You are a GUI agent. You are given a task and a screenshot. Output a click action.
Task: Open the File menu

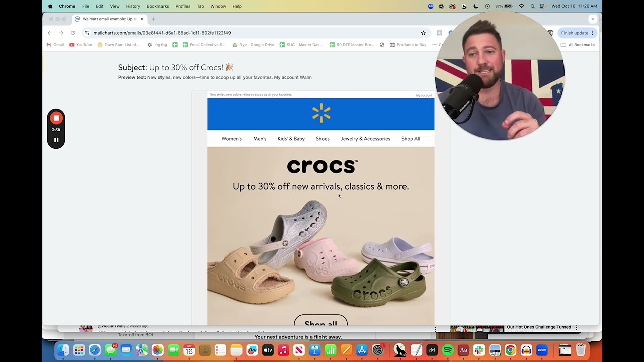86,6
